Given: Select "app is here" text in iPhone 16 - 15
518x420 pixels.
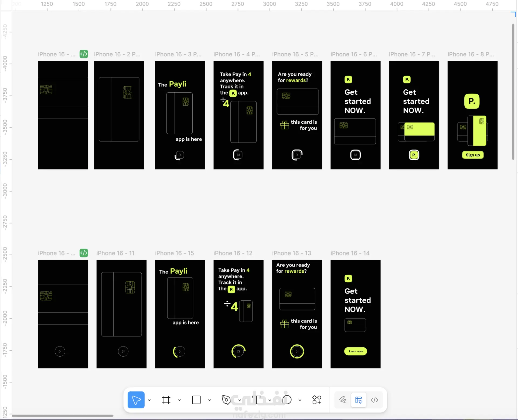Looking at the screenshot, I should (186, 323).
